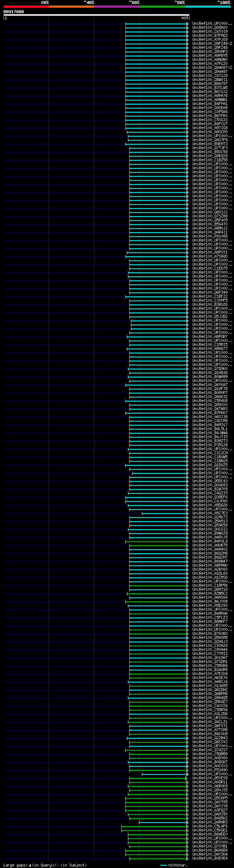Open hit UniRef100_Q9XHP3
The width and height of the screenshot is (234, 868).
[210, 51]
